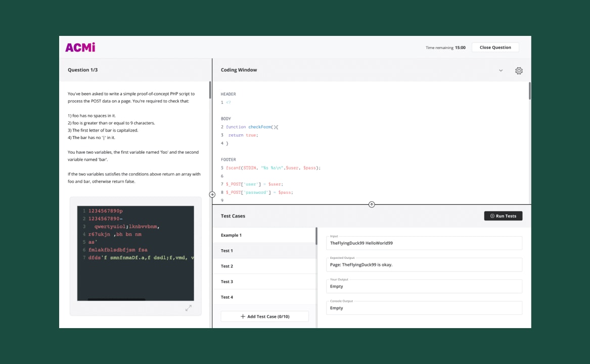The width and height of the screenshot is (590, 364).
Task: Select the Test 4 case
Action: pos(264,297)
